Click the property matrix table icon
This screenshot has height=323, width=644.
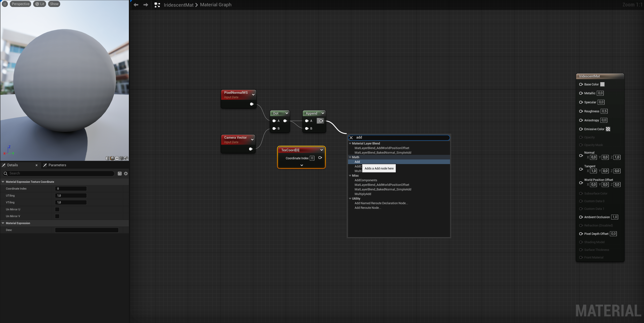[x=120, y=173]
